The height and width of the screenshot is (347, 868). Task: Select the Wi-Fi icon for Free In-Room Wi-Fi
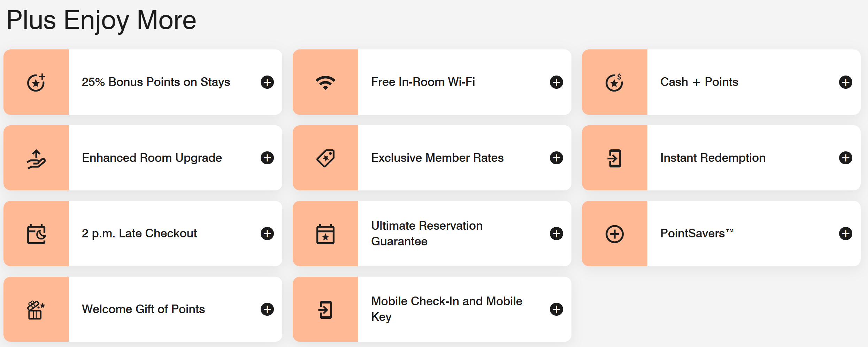click(325, 82)
